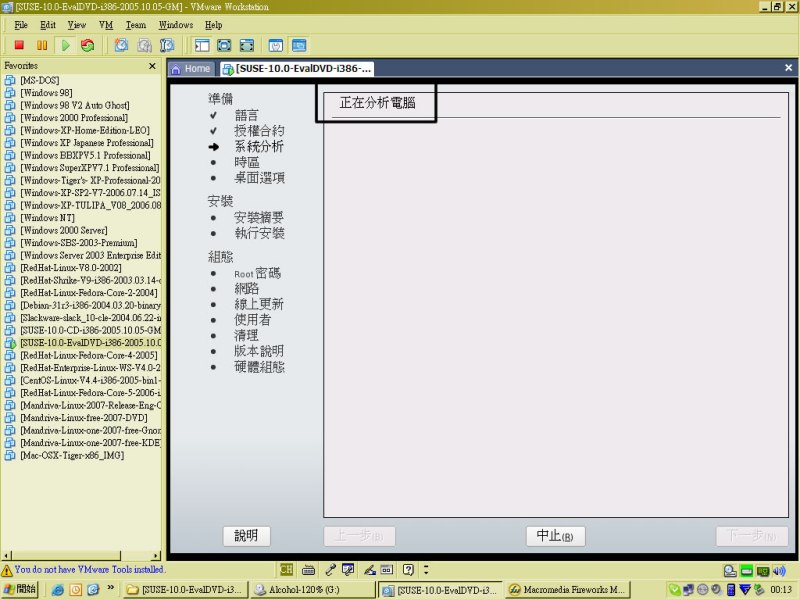The height and width of the screenshot is (600, 800).
Task: Click the Windows 開始 Start button
Action: (20, 589)
